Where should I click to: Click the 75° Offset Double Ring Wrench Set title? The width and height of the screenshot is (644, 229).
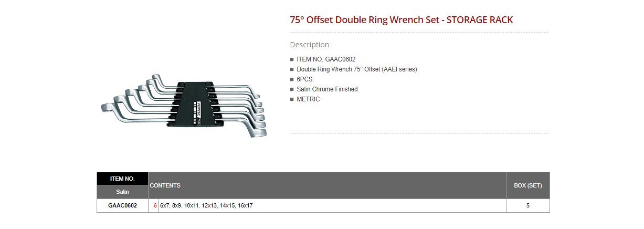(401, 20)
